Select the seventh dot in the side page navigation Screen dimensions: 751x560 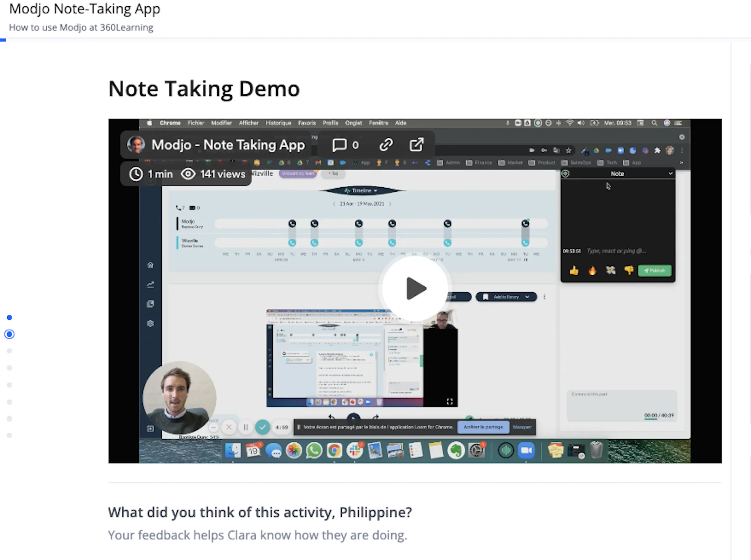(9, 419)
